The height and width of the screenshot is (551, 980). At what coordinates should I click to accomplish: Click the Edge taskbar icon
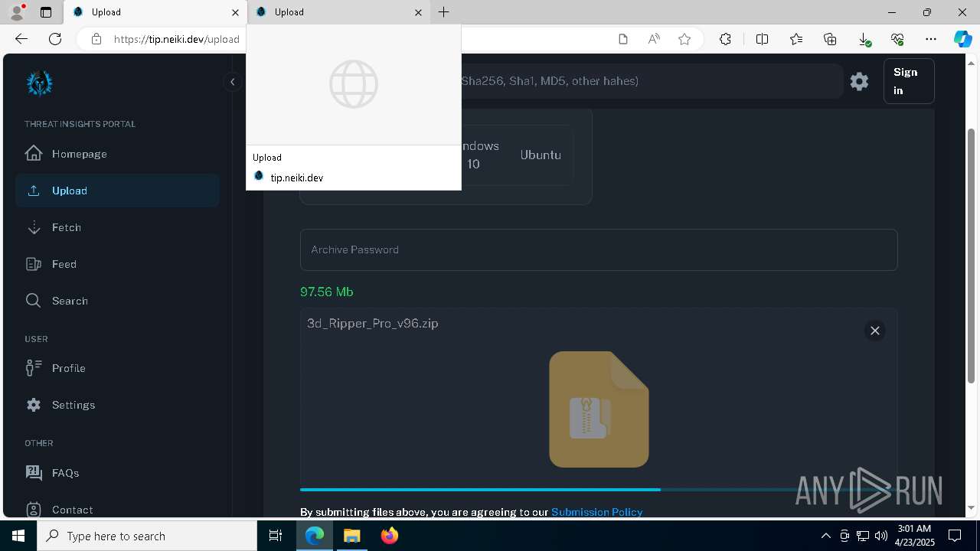pyautogui.click(x=315, y=536)
